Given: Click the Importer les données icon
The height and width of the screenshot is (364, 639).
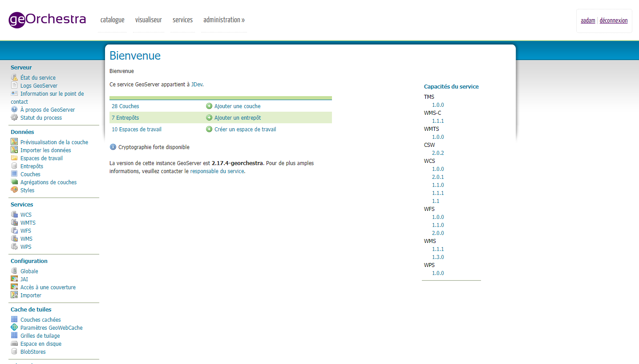Looking at the screenshot, I should [x=14, y=150].
